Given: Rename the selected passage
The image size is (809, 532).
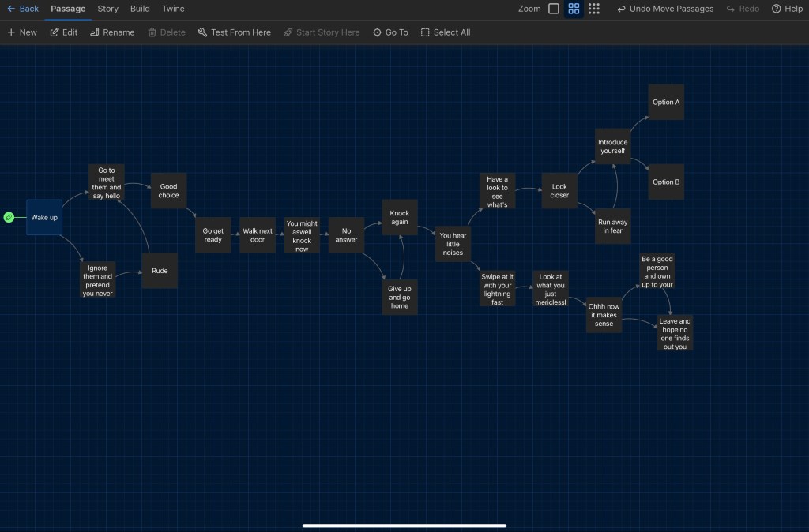Looking at the screenshot, I should click(112, 32).
